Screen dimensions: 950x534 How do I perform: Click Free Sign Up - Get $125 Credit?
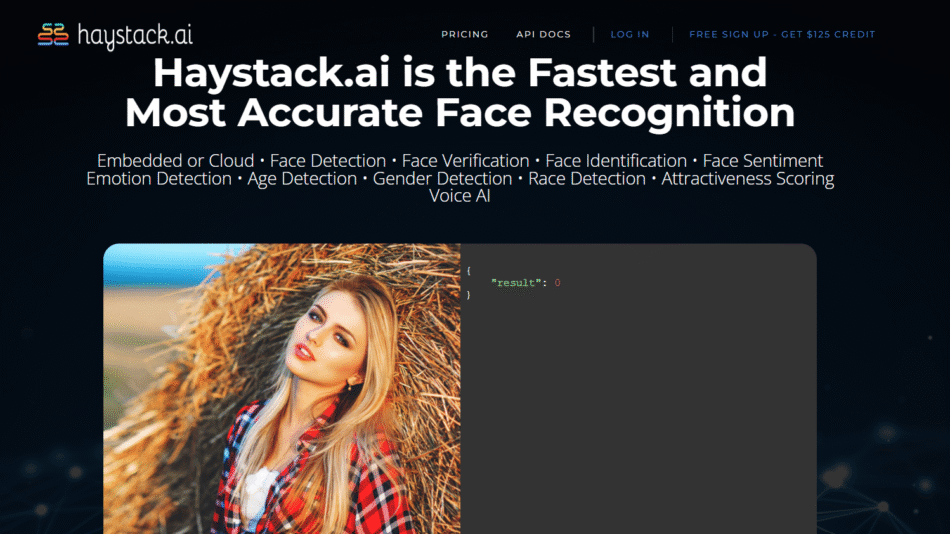point(782,35)
